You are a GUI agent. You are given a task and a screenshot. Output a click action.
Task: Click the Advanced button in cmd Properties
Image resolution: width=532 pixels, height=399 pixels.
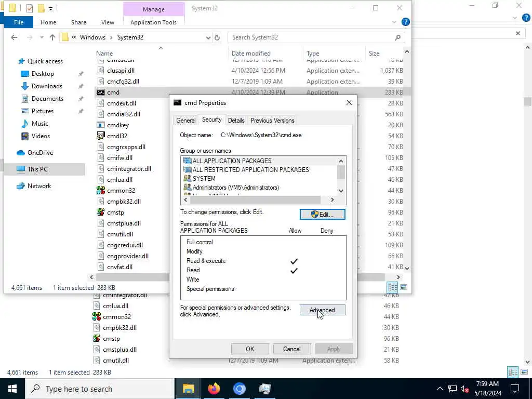[x=322, y=310]
